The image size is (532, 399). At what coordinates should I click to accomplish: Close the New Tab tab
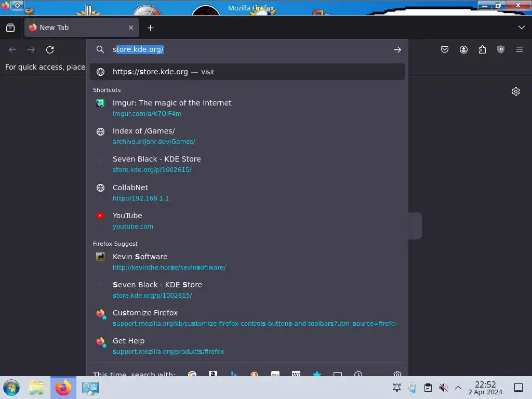click(130, 28)
